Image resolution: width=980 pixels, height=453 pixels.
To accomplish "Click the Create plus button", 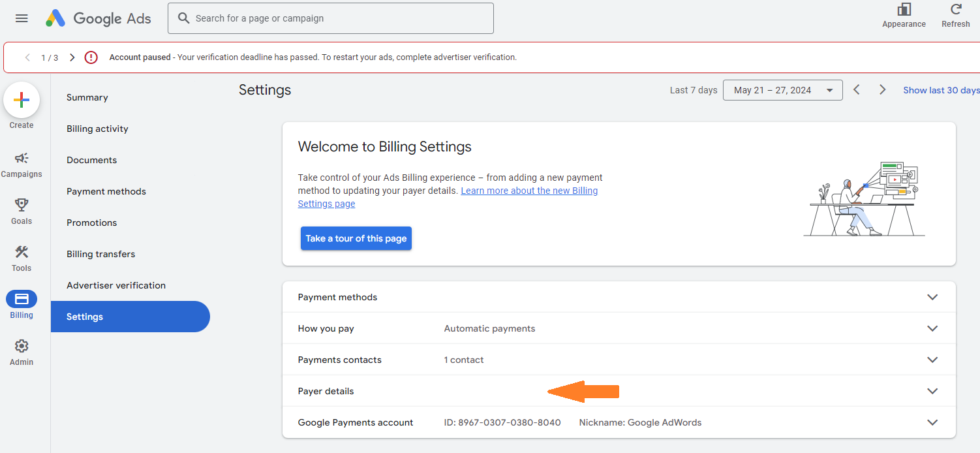I will [x=22, y=100].
